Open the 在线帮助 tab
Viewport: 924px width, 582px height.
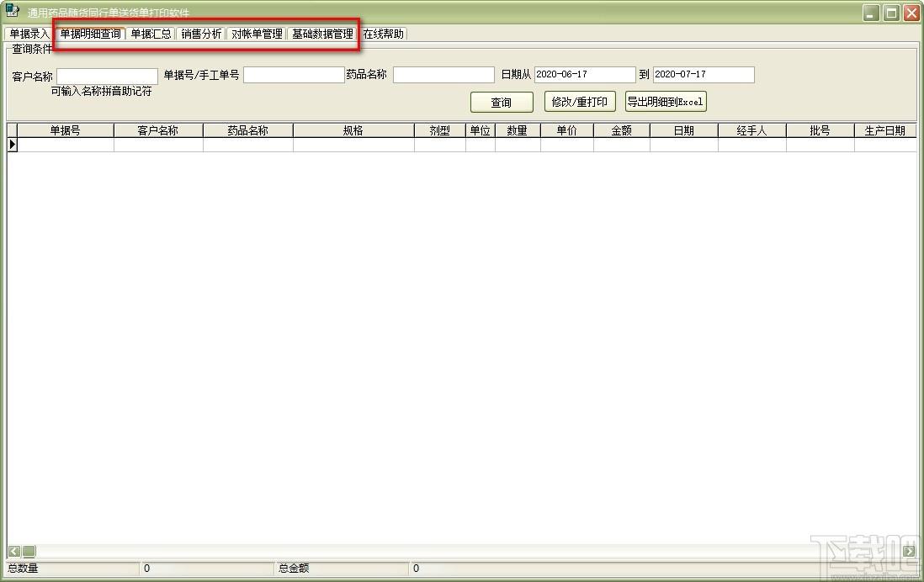[383, 34]
